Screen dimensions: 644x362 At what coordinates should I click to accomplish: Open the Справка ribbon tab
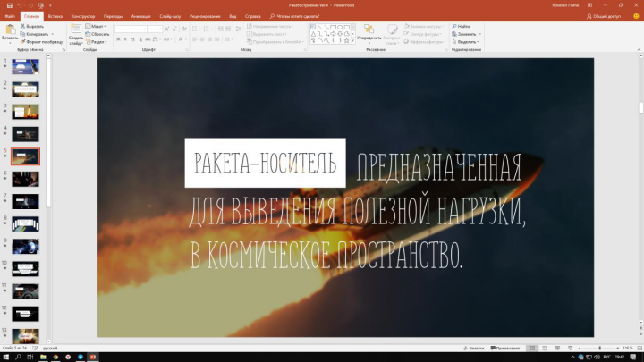(252, 16)
